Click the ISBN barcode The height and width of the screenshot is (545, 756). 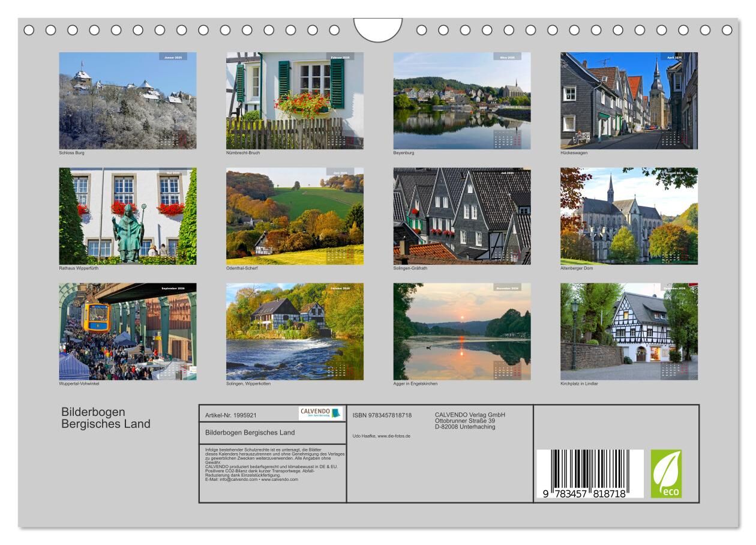(589, 474)
